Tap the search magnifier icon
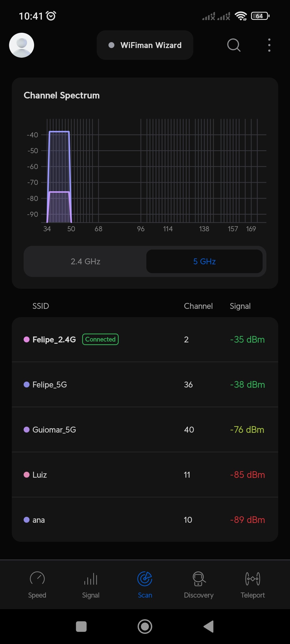290x644 pixels. coord(234,45)
